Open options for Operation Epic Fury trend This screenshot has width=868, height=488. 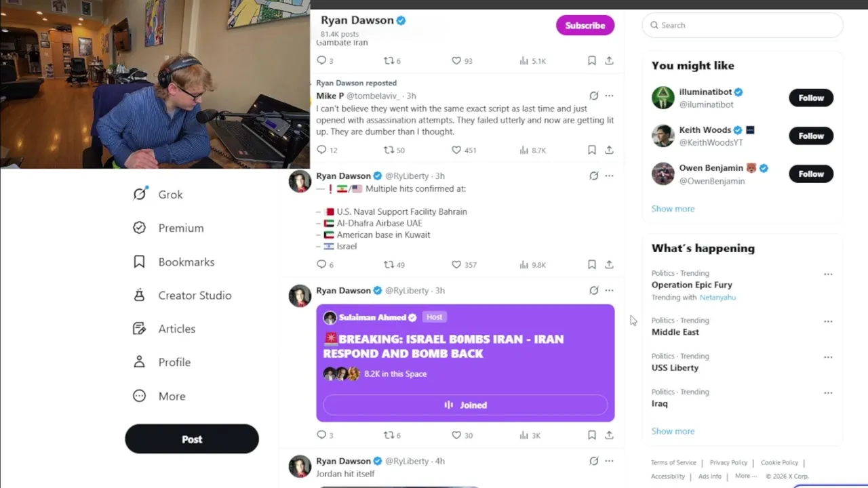[828, 274]
